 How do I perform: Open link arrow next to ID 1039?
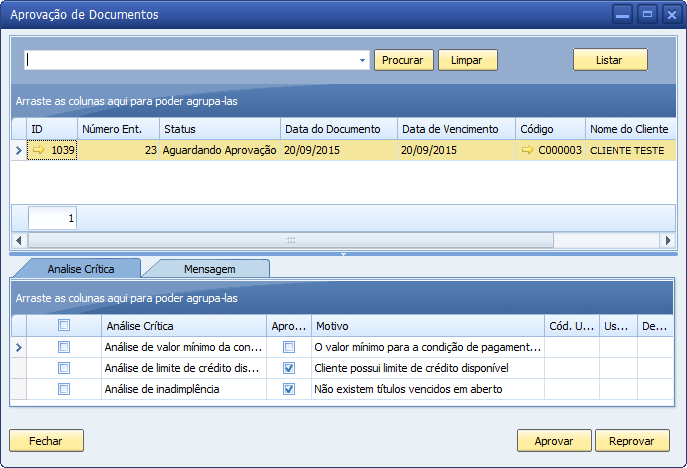(x=39, y=150)
